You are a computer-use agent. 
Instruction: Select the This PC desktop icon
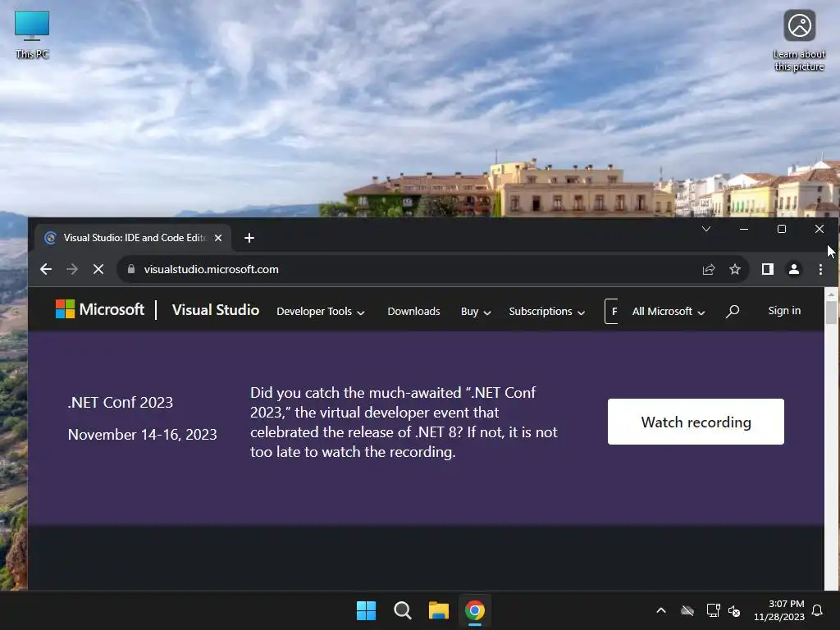click(32, 34)
